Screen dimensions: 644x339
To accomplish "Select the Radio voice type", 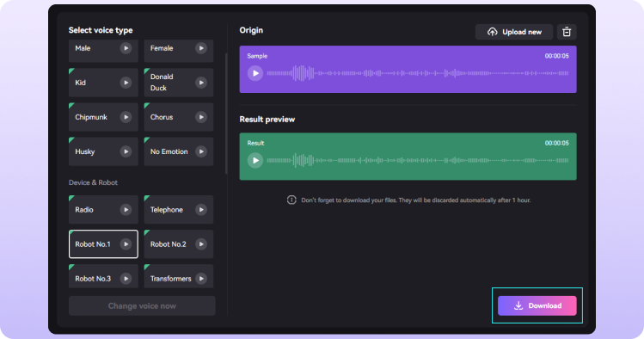I will pos(103,210).
